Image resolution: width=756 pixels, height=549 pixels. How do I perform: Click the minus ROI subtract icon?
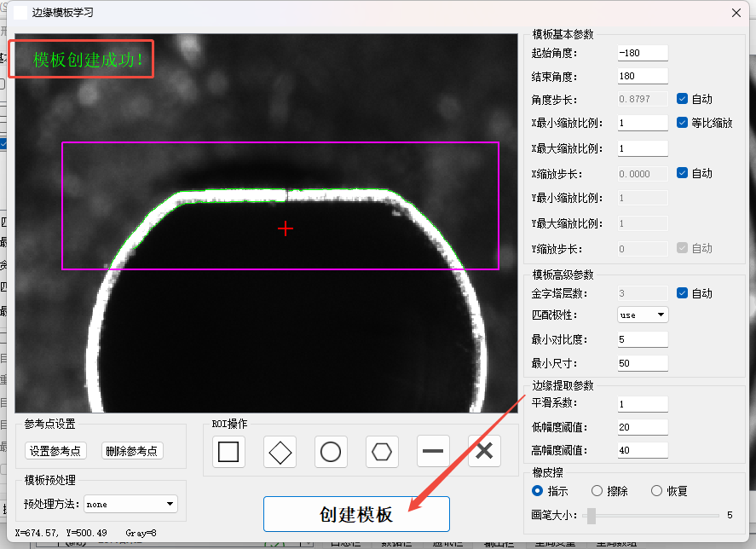pyautogui.click(x=433, y=451)
